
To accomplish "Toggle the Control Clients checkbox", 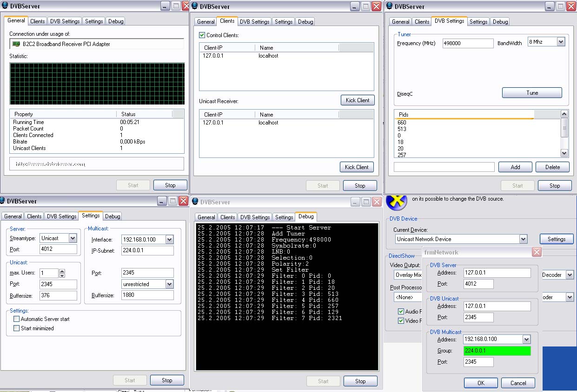I will [x=202, y=35].
